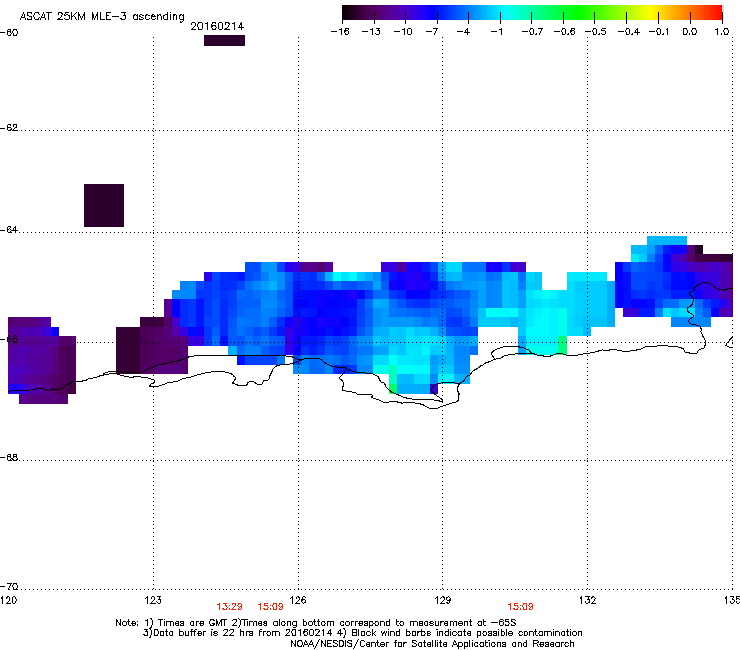Image resolution: width=740 pixels, height=650 pixels.
Task: Click the -0.1 color scale label
Action: click(x=659, y=32)
